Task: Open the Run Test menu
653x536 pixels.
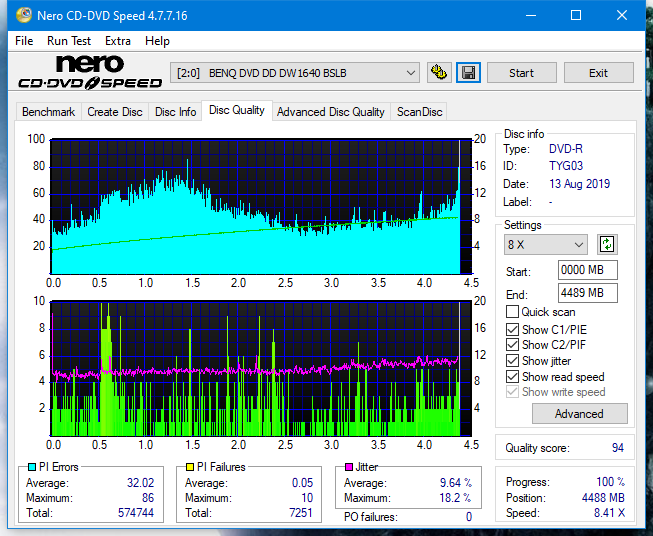Action: (x=69, y=41)
